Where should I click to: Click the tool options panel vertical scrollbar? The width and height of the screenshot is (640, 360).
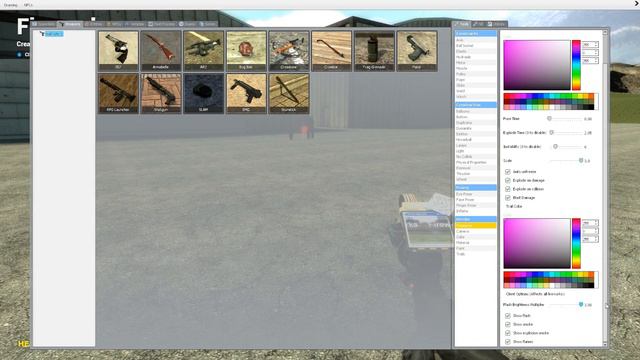pos(605,188)
